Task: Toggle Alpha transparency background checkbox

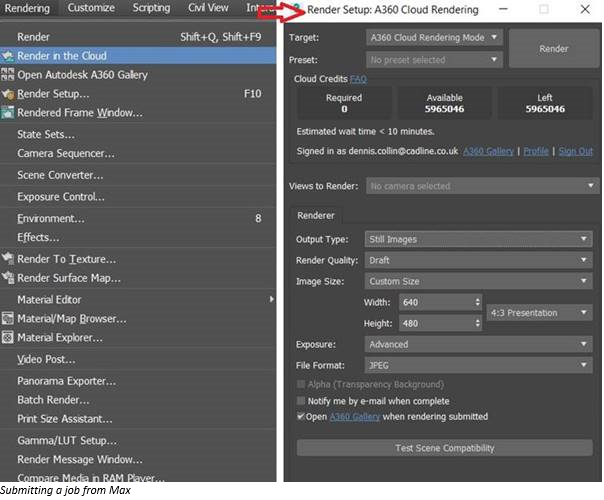Action: coord(301,384)
